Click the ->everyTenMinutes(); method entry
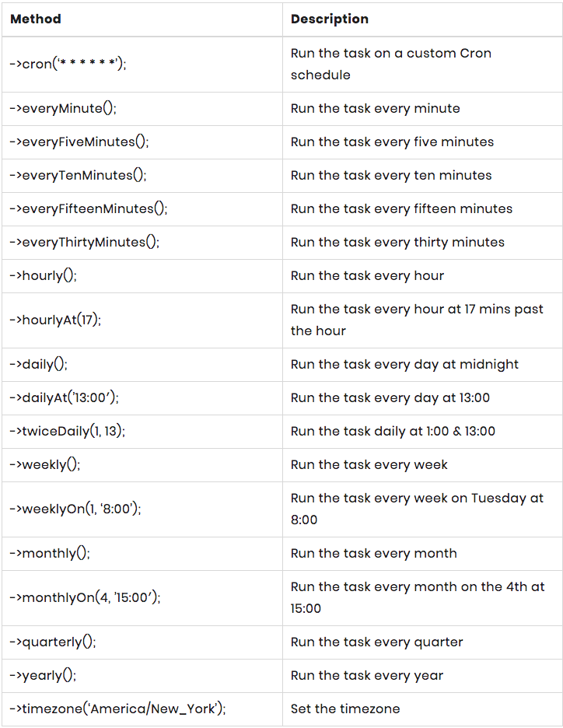The image size is (563, 728). [x=78, y=176]
